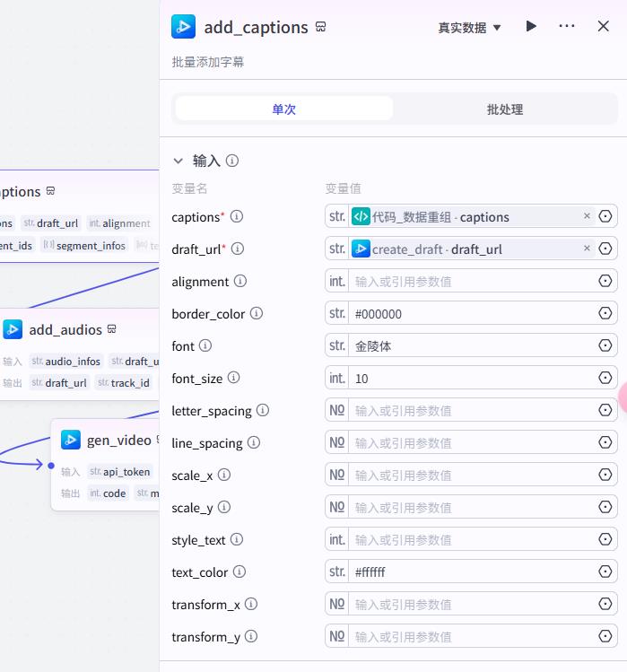Open reference picker for text_color field
The width and height of the screenshot is (627, 672).
605,572
